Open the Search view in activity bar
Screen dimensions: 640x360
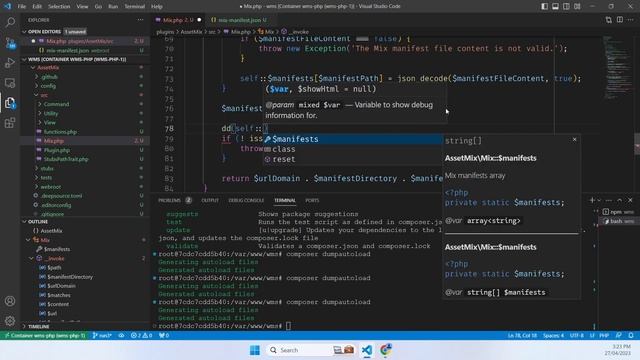[x=10, y=22]
